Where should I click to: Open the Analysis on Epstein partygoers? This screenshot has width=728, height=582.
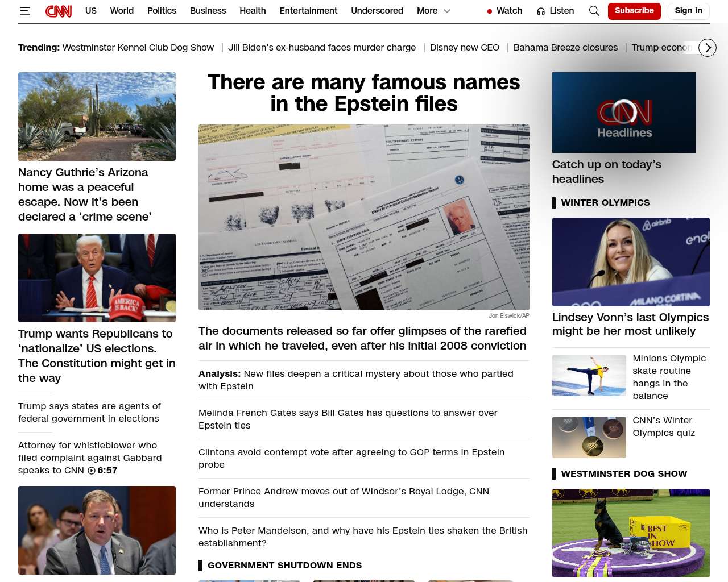[356, 380]
